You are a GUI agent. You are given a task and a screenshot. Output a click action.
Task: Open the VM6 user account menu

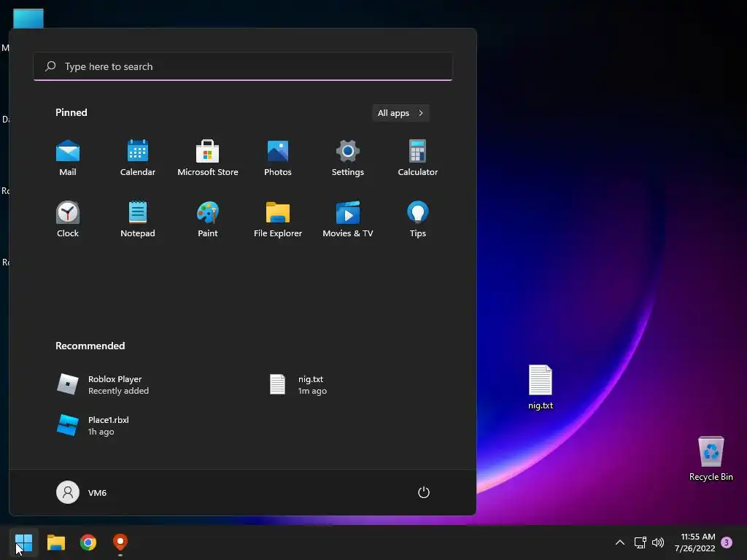[82, 492]
